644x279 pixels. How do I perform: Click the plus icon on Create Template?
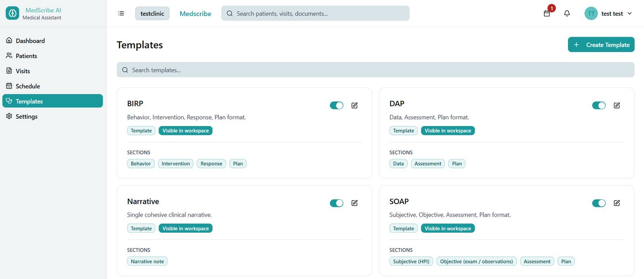(x=576, y=45)
